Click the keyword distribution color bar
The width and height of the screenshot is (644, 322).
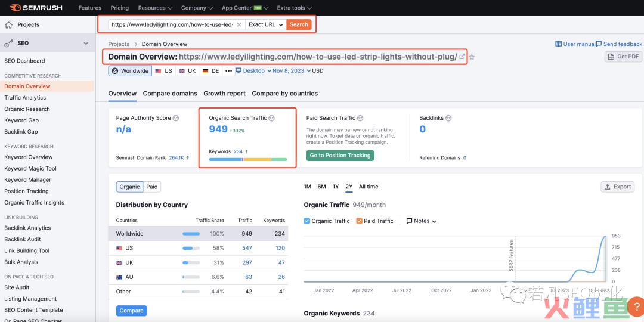(x=248, y=159)
